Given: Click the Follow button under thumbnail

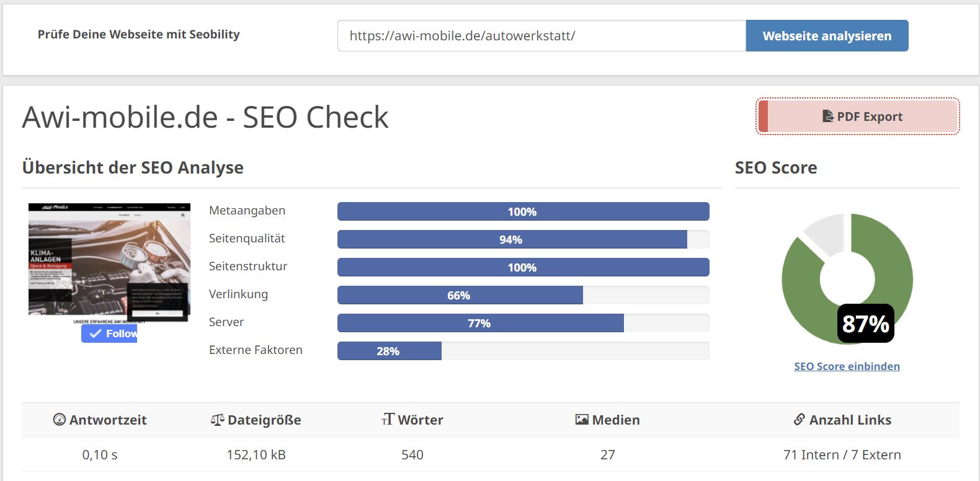Looking at the screenshot, I should coord(109,333).
